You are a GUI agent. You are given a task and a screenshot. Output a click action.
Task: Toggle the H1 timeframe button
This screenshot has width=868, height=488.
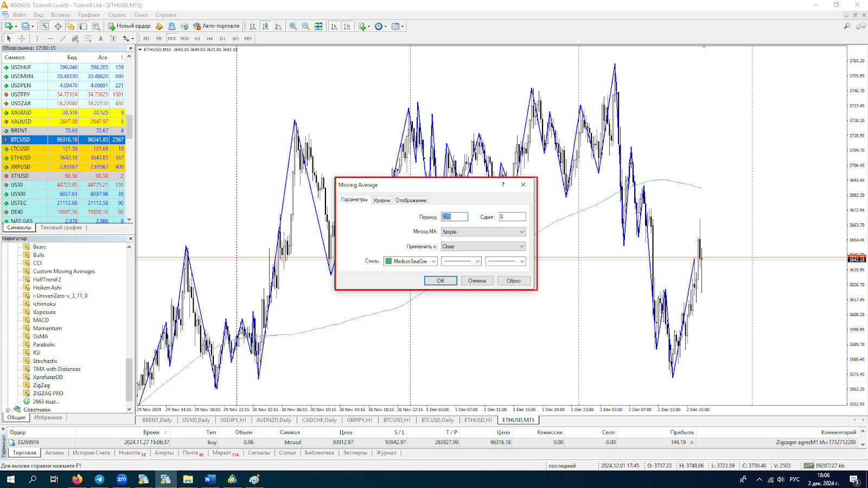197,38
